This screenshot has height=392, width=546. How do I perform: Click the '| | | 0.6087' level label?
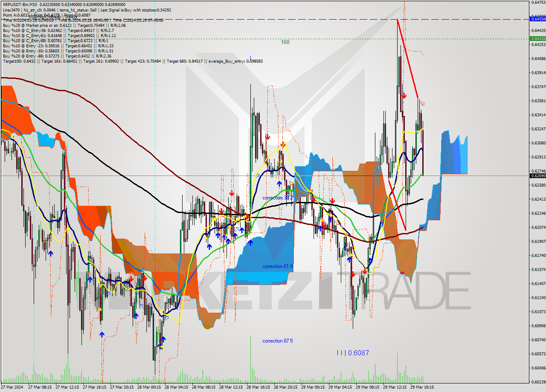click(353, 353)
